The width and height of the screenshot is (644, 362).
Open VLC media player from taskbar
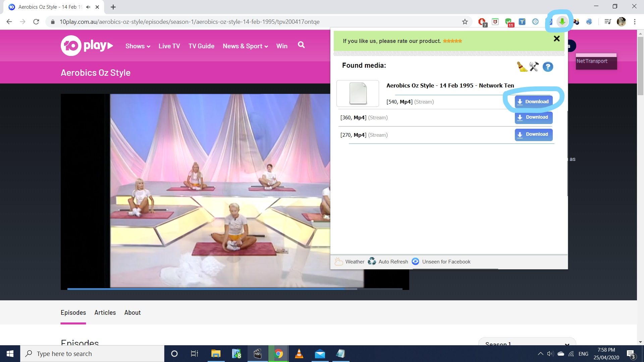[x=299, y=354]
